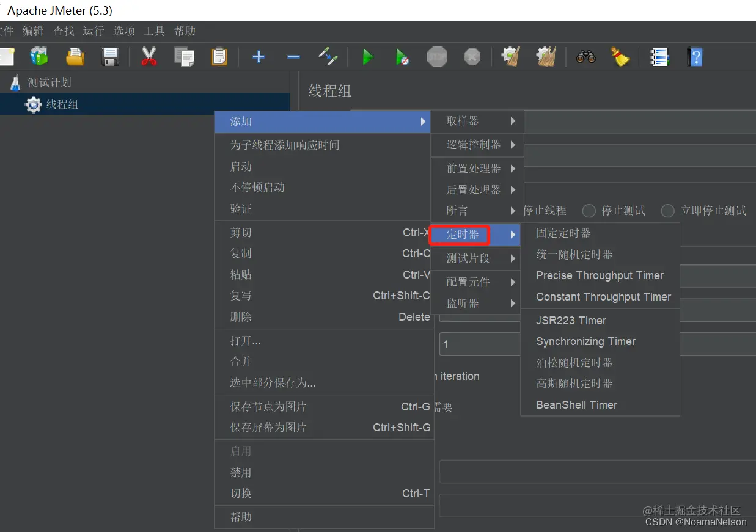The height and width of the screenshot is (532, 756).
Task: Click the Collapse All minus icon
Action: (x=293, y=57)
